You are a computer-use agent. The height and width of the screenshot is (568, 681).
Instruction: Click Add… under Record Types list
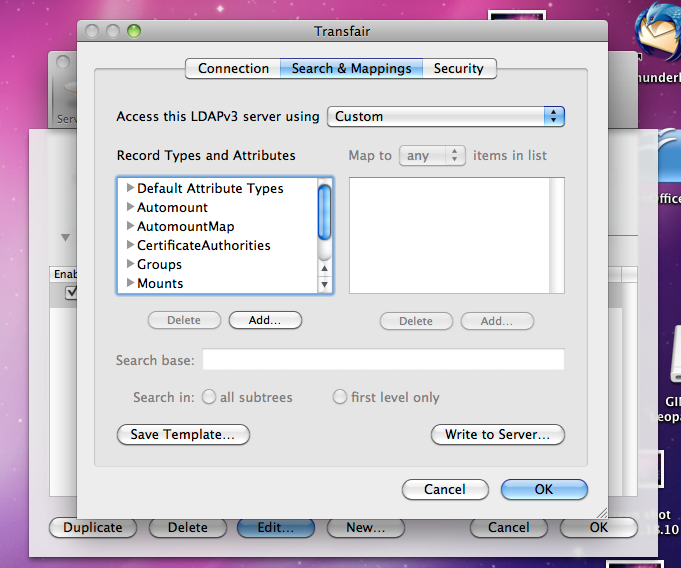point(265,320)
